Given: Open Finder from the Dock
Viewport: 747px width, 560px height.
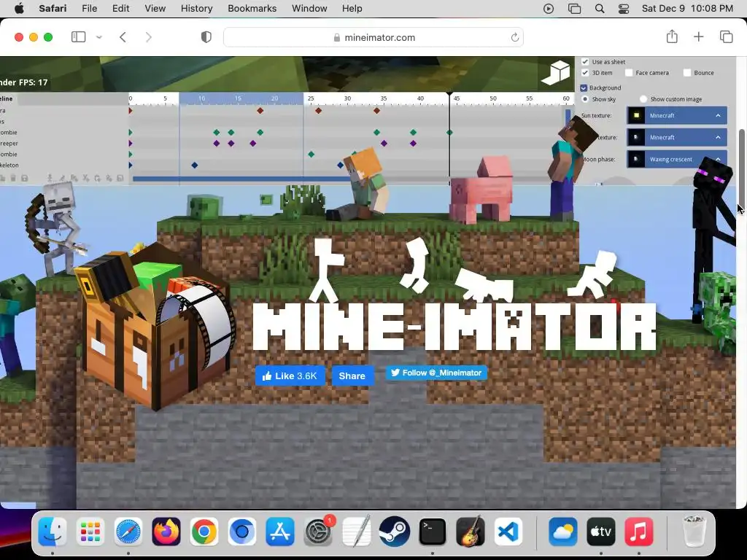Looking at the screenshot, I should click(x=52, y=532).
